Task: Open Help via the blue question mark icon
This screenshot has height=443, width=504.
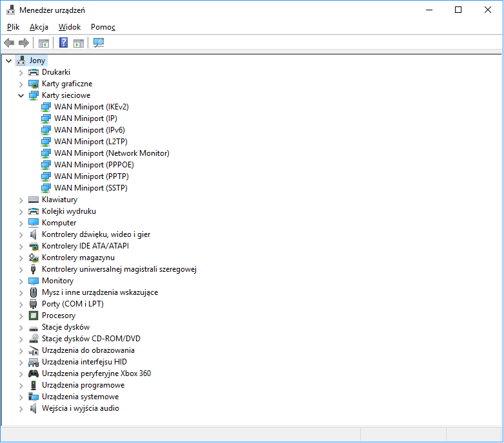Action: pos(63,42)
